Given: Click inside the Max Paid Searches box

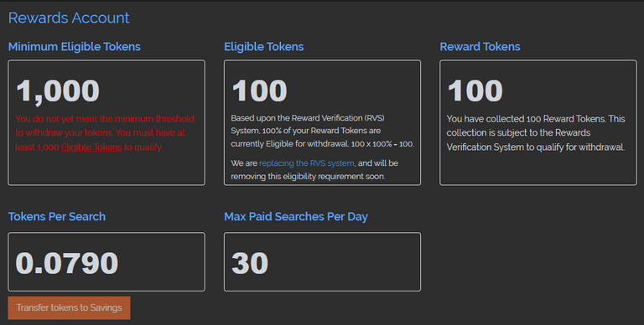Looking at the screenshot, I should point(322,262).
